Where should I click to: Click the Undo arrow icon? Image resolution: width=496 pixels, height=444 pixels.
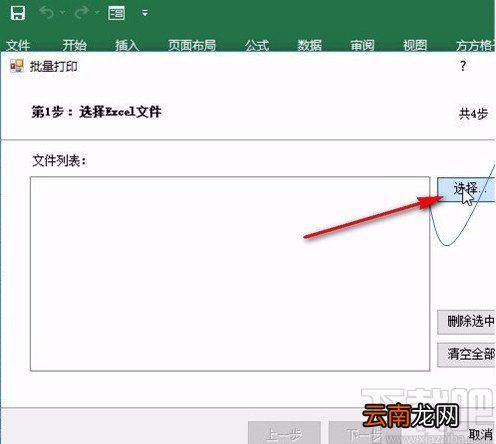click(47, 13)
